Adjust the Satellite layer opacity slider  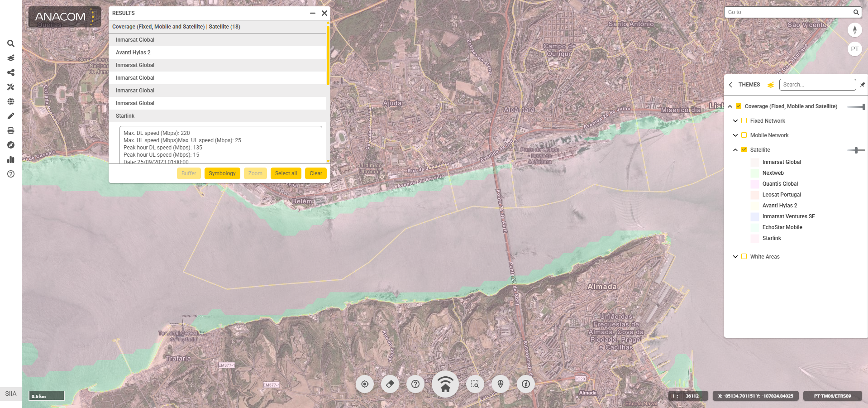(x=856, y=150)
